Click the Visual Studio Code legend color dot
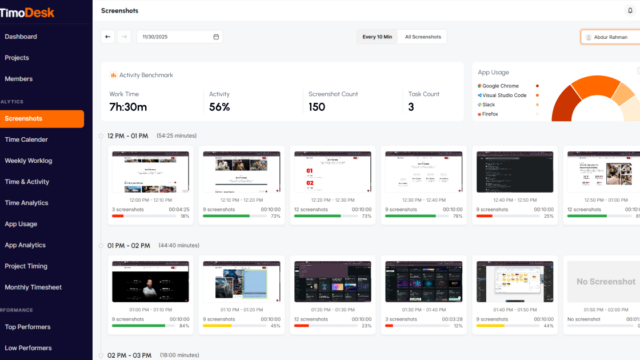Image resolution: width=640 pixels, height=360 pixels. click(x=537, y=96)
